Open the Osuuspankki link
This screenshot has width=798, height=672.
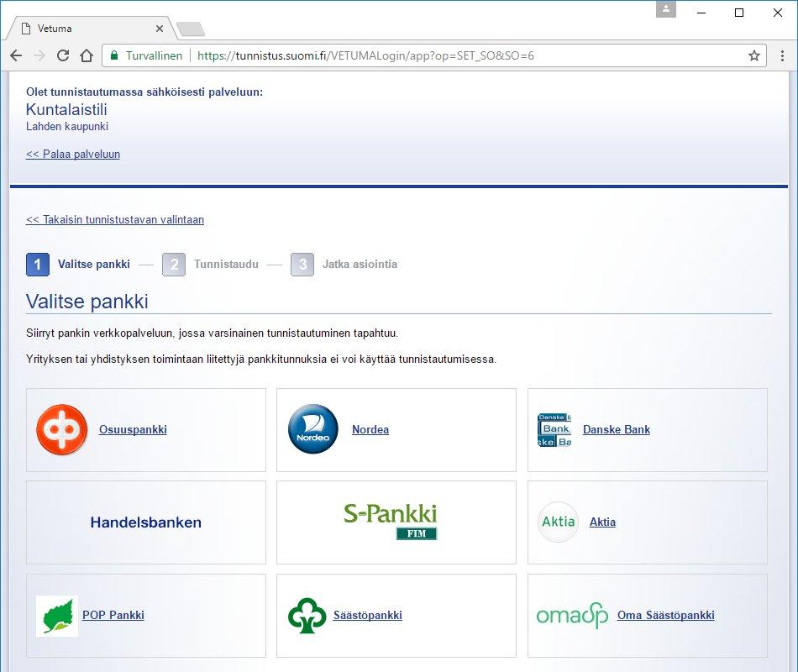[133, 430]
